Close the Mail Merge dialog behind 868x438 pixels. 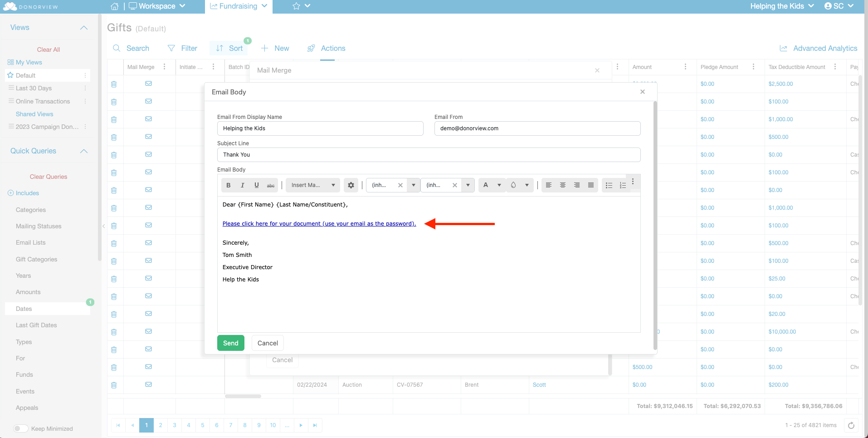coord(597,70)
